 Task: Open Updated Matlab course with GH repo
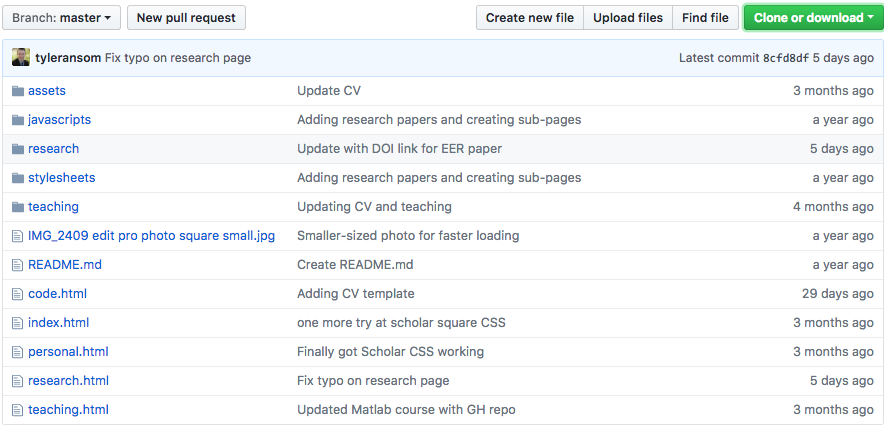[406, 410]
